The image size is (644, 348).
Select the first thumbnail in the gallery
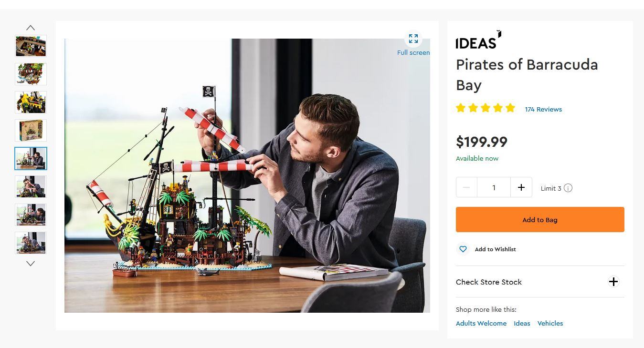pos(31,46)
